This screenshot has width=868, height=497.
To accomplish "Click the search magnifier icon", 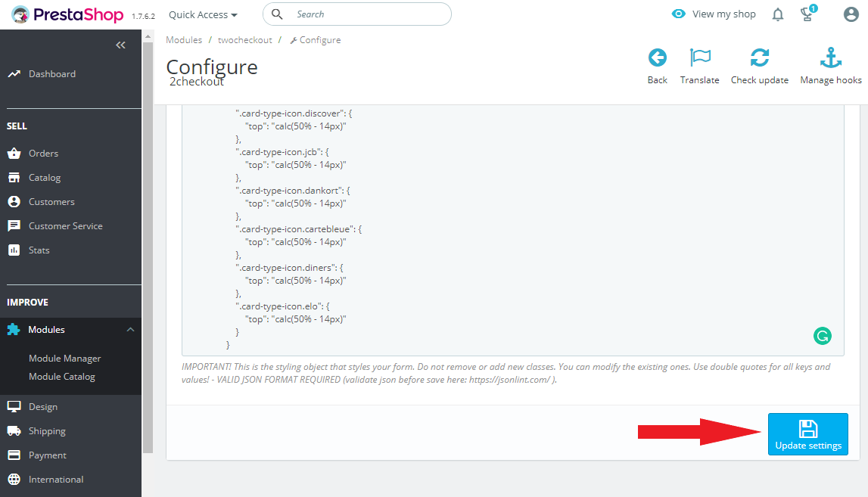I will click(x=277, y=14).
